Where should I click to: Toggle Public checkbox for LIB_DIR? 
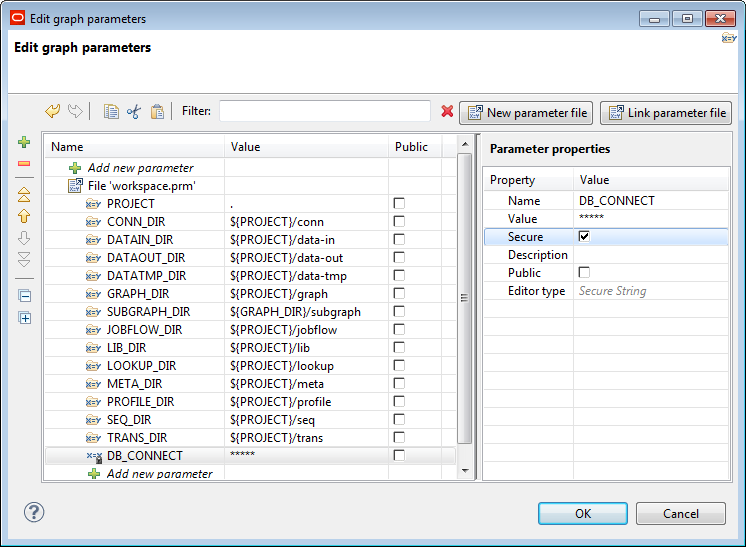coord(399,347)
